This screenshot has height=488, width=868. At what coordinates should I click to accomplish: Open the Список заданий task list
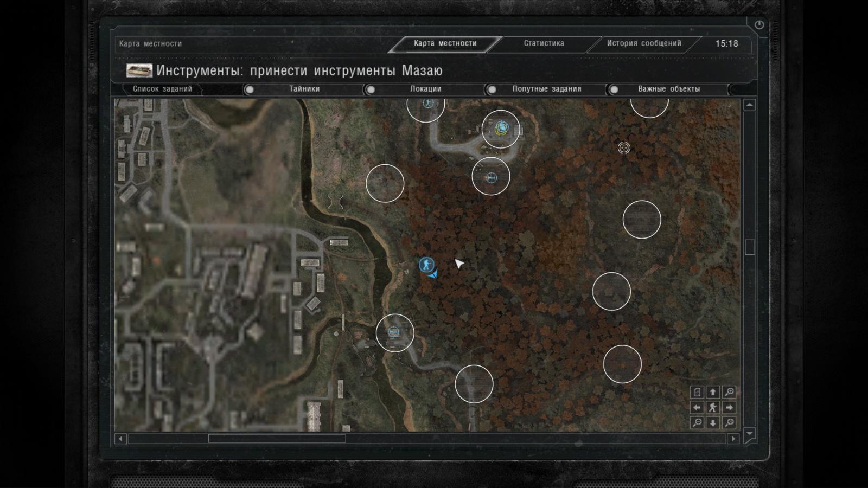tap(162, 89)
